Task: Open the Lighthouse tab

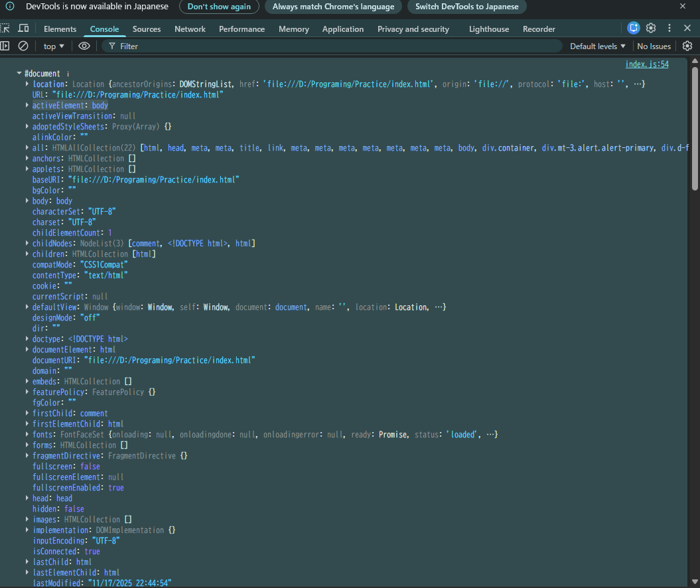Action: tap(489, 29)
